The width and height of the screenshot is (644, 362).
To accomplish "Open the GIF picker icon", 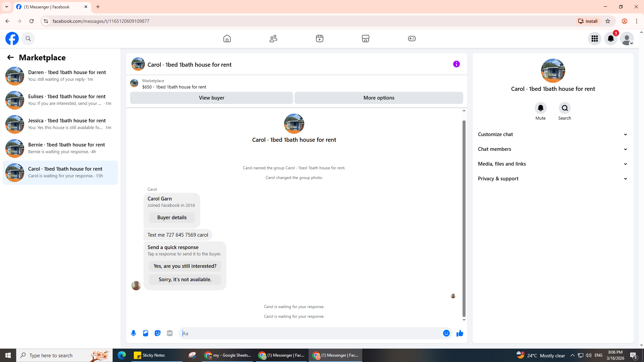I will [170, 333].
